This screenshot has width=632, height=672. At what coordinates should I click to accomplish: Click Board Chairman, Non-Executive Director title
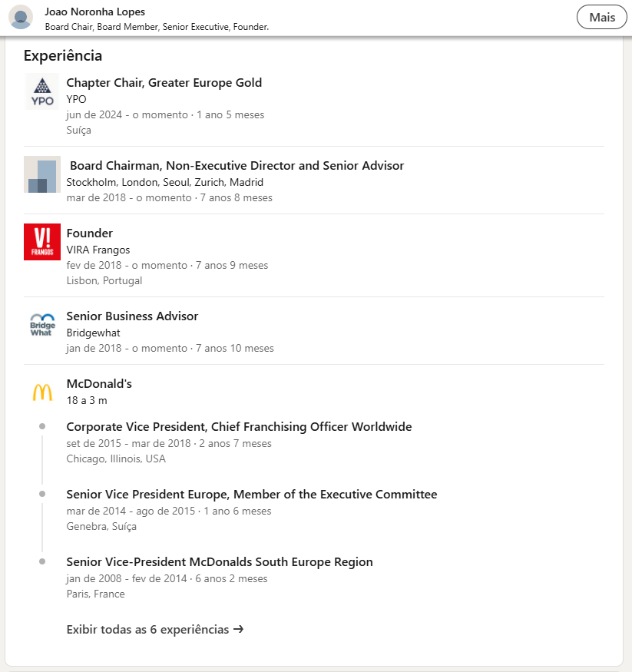(x=237, y=166)
